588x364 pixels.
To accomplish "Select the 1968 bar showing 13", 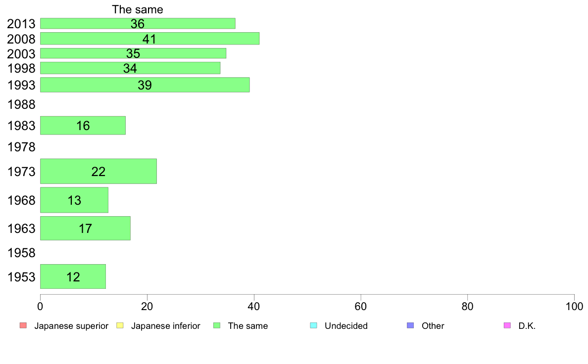I will 74,200.
